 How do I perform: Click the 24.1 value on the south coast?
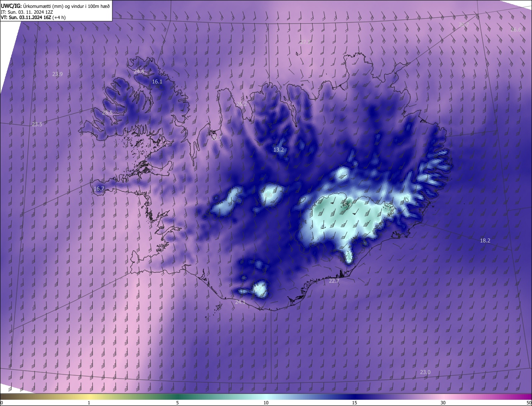[240, 302]
